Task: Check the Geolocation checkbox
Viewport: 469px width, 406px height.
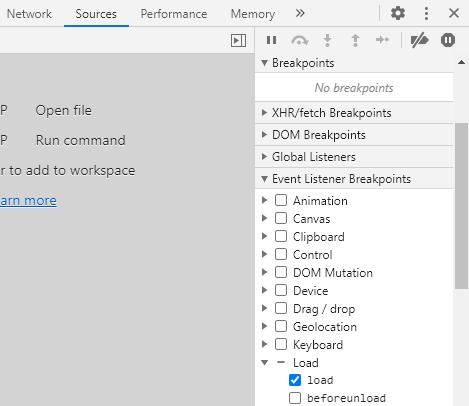Action: pos(281,326)
